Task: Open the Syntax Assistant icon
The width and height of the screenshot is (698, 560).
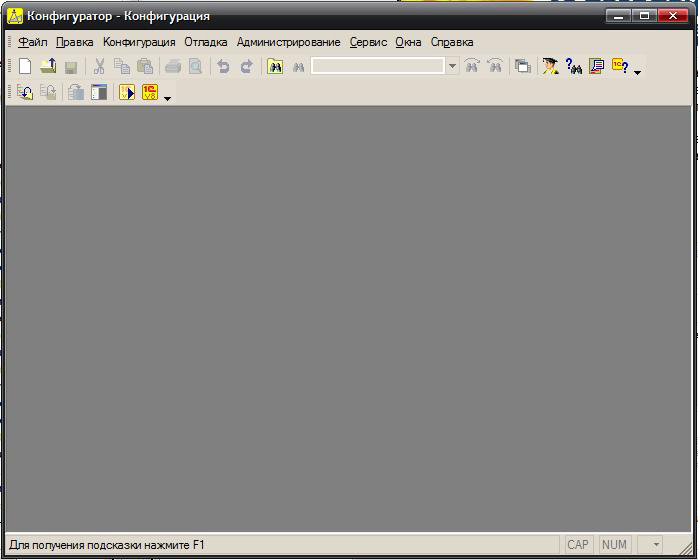Action: pos(551,67)
